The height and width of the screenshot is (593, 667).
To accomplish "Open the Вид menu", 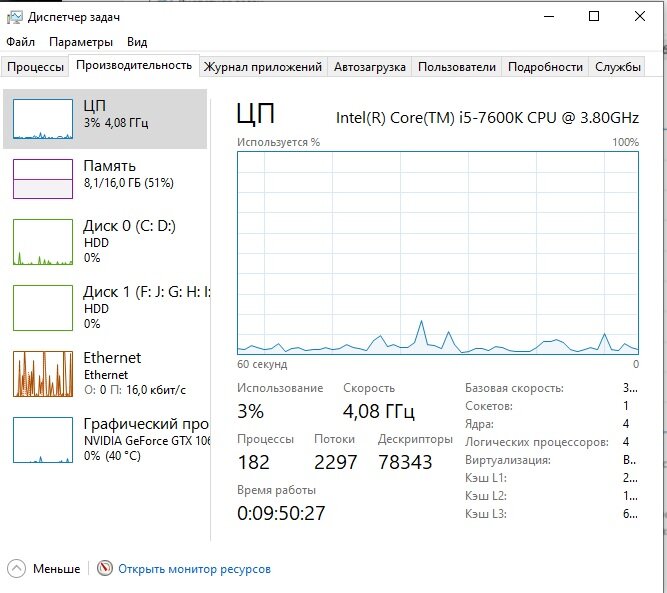I will coord(137,42).
